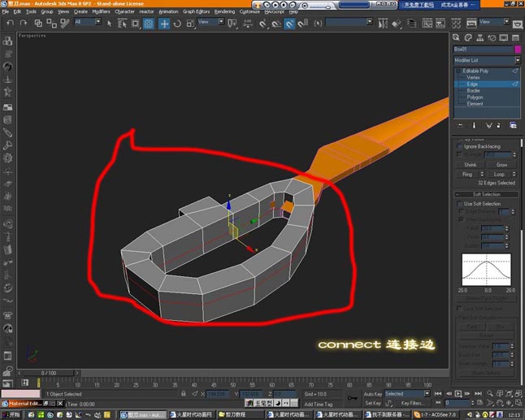
Task: Click the Box01 object name field
Action: pyautogui.click(x=484, y=50)
